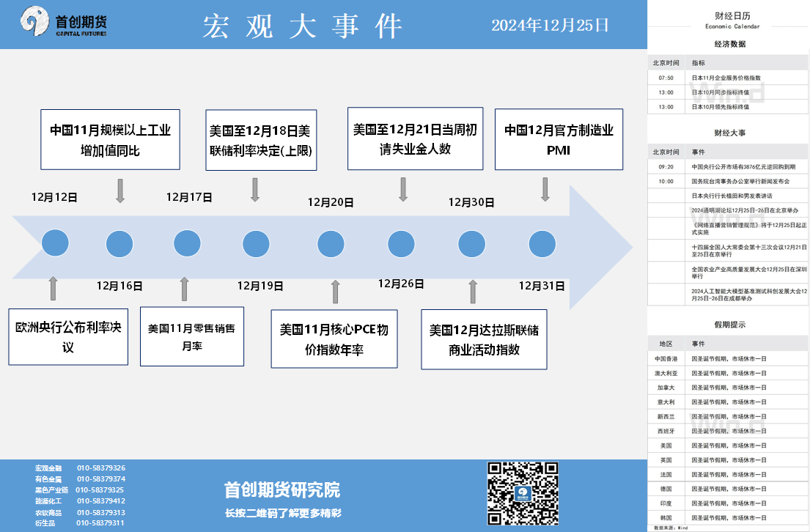
Task: Click the 数据来源: Wind footnote
Action: point(671,528)
